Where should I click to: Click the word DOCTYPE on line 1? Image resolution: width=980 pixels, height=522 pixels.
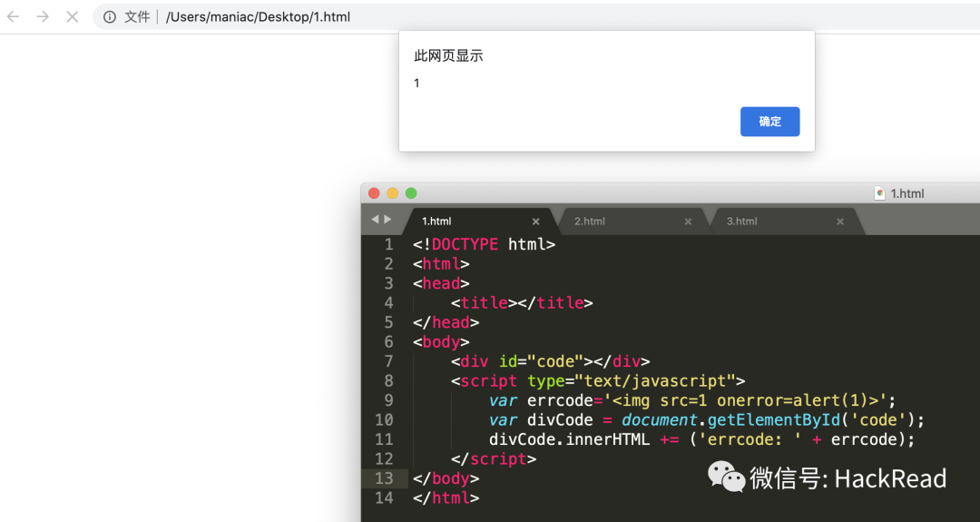[465, 244]
